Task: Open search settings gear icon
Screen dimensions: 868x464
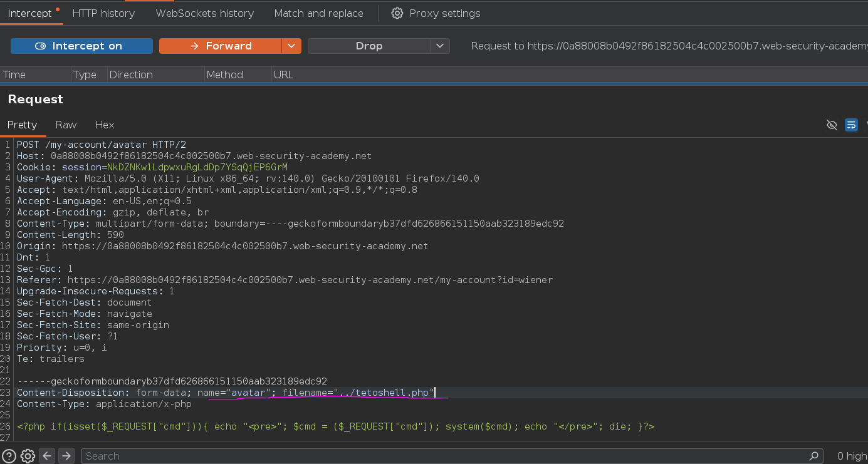Action: pos(27,456)
